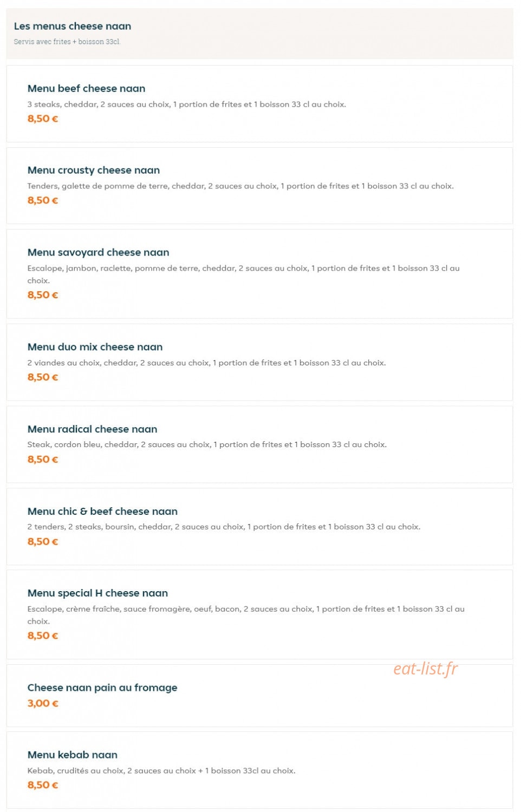Click the description mentioning boursin
This screenshot has height=812, width=521.
(224, 527)
